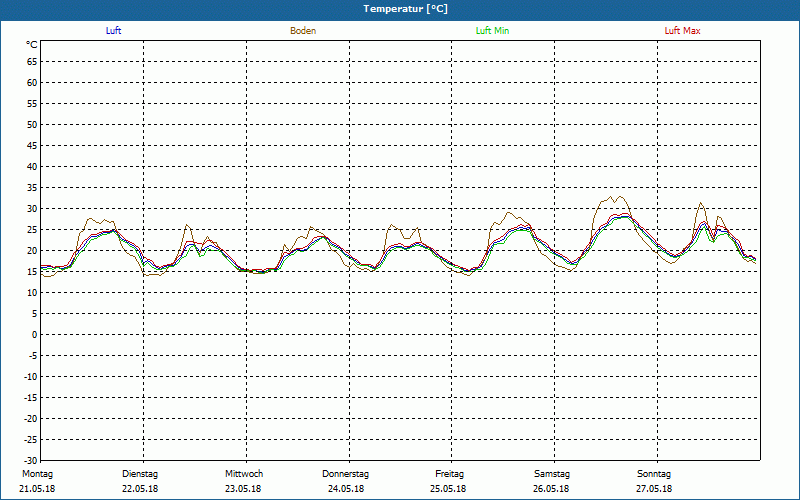Click the 15 y-axis value
The height and width of the screenshot is (500, 800).
click(x=32, y=271)
